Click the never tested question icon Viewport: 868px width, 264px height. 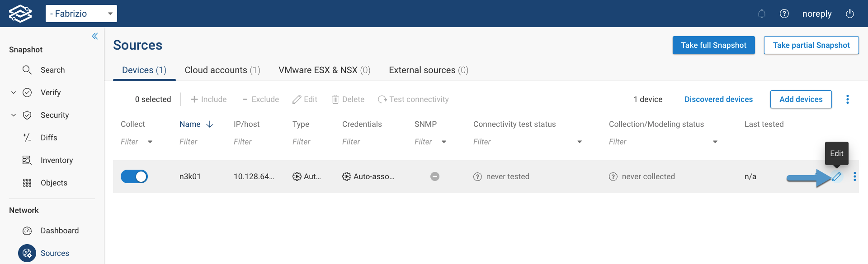point(477,176)
